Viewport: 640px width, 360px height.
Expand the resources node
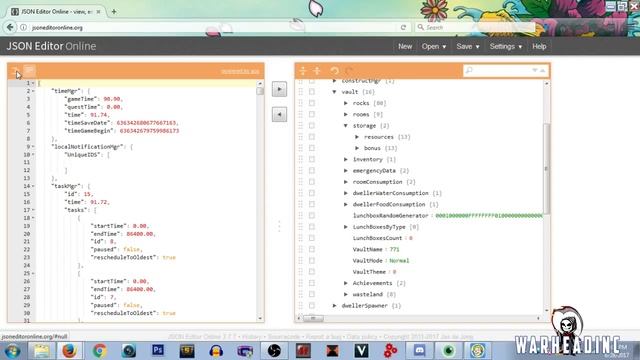pos(357,137)
